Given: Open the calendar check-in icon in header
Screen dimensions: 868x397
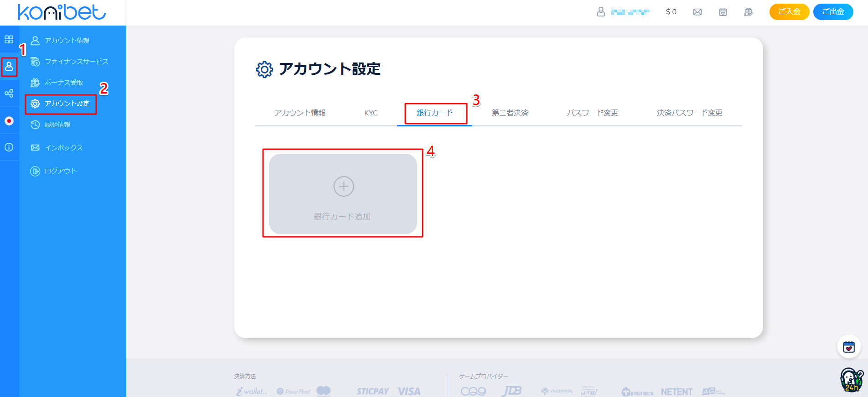Looking at the screenshot, I should click(723, 12).
